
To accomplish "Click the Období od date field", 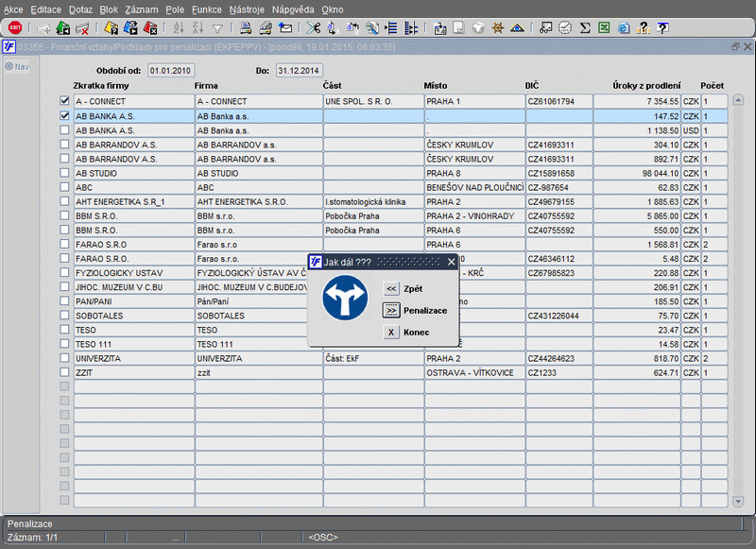I will tap(170, 70).
